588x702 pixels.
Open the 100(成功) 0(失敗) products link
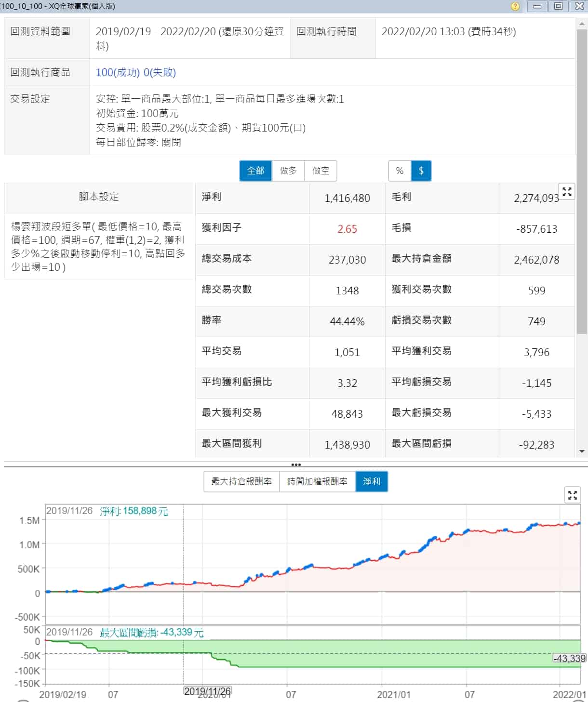pyautogui.click(x=136, y=72)
